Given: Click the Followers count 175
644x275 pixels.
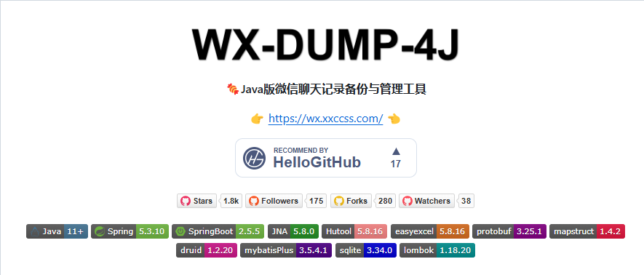Looking at the screenshot, I should pos(317,201).
